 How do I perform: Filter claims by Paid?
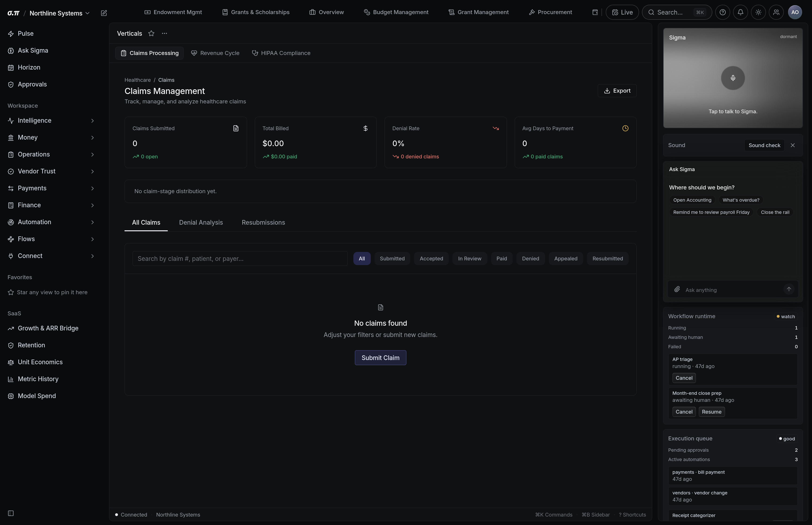pos(502,259)
